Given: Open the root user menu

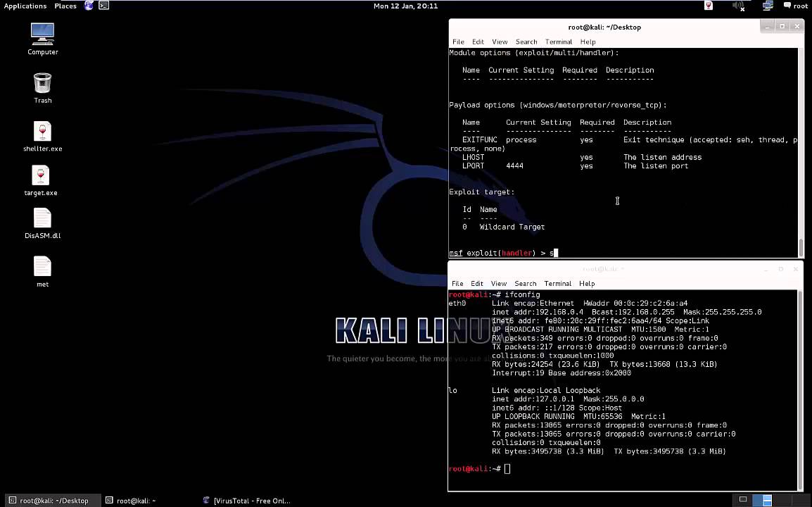Looking at the screenshot, I should pyautogui.click(x=795, y=6).
